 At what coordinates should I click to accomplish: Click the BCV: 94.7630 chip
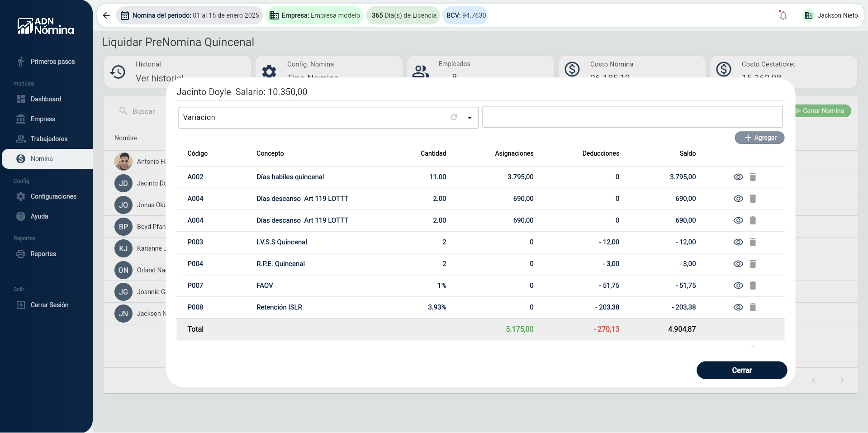click(x=465, y=15)
